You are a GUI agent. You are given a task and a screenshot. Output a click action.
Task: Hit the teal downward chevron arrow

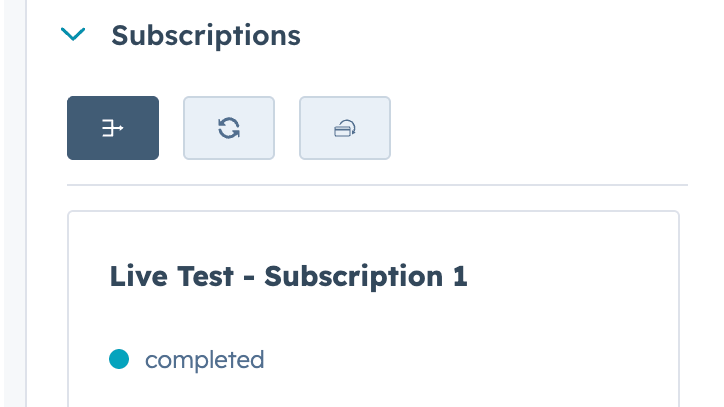(74, 35)
